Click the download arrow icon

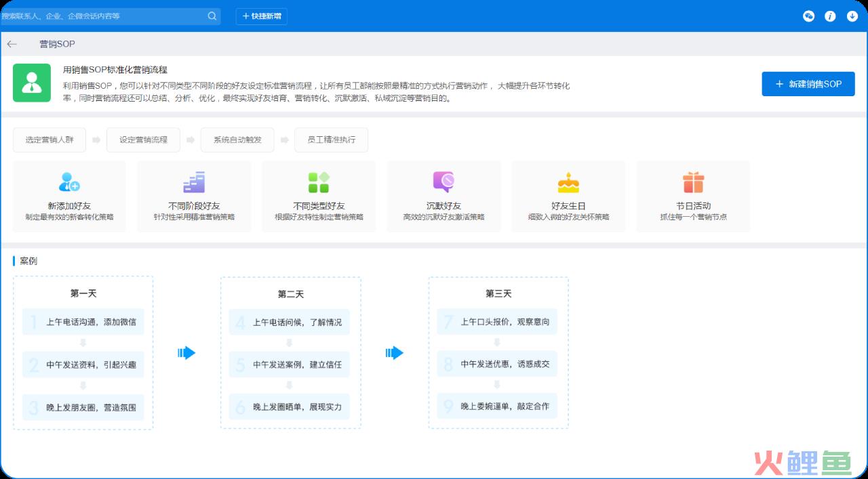click(852, 16)
